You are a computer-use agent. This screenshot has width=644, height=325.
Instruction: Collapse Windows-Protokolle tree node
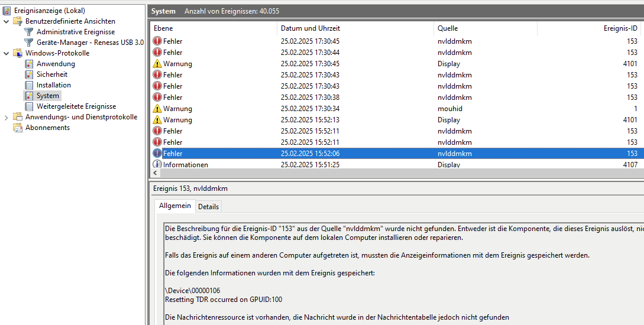pos(6,53)
